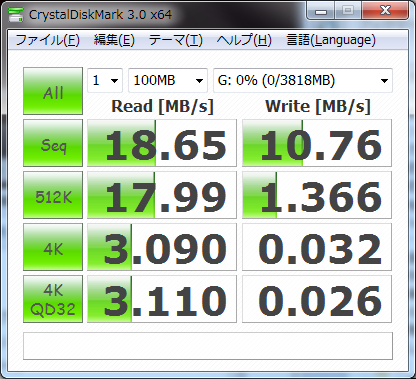Open the ヘルプ(H) menu
The width and height of the screenshot is (416, 379).
244,40
